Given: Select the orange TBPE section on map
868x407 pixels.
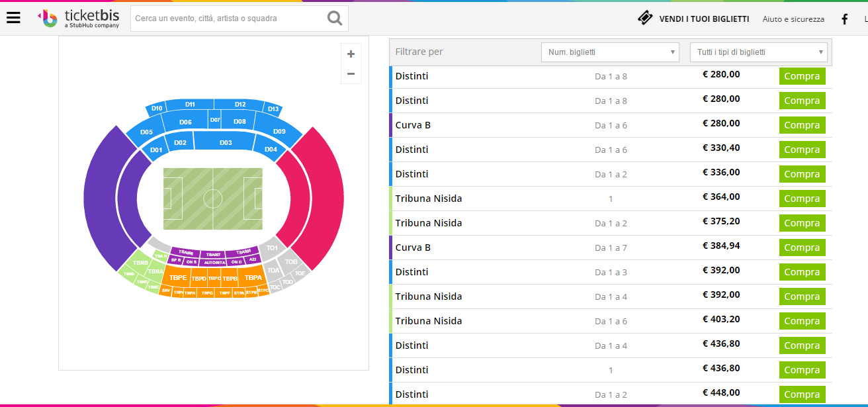Looking at the screenshot, I should click(x=177, y=277).
